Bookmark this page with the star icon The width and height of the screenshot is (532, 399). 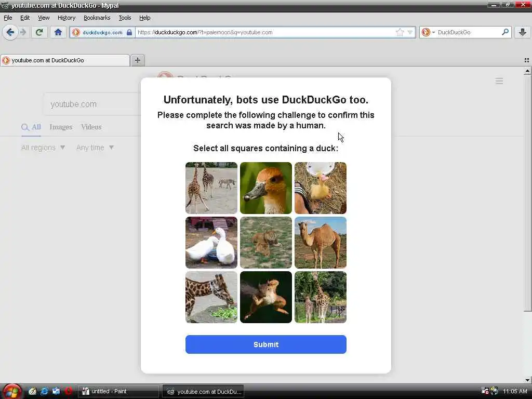click(400, 32)
